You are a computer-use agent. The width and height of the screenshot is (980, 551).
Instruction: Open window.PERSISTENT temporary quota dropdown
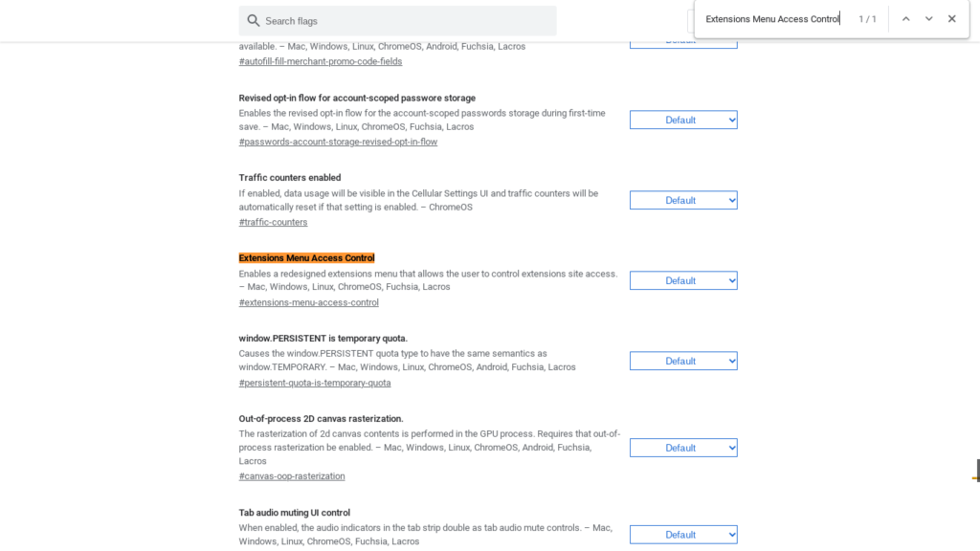[683, 362]
